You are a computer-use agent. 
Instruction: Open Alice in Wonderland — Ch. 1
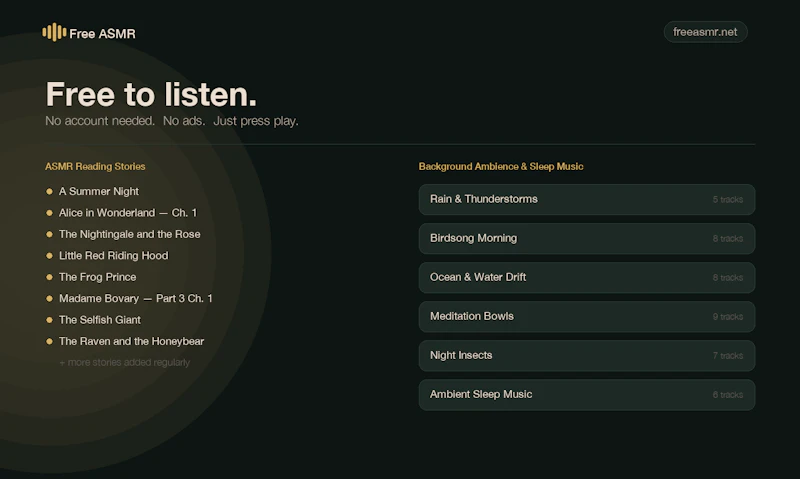pyautogui.click(x=128, y=213)
